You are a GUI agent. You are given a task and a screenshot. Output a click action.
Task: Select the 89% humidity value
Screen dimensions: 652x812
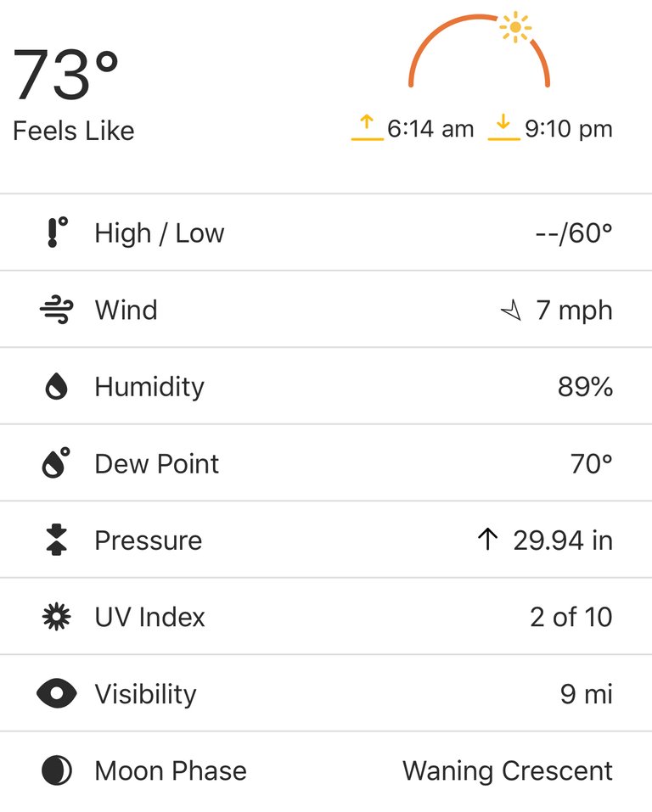(x=585, y=386)
